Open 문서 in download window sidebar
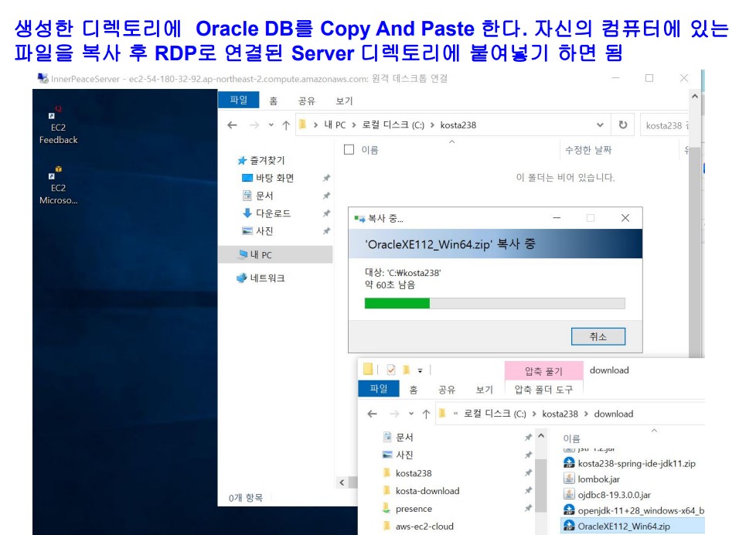Image resolution: width=756 pixels, height=535 pixels. 398,437
